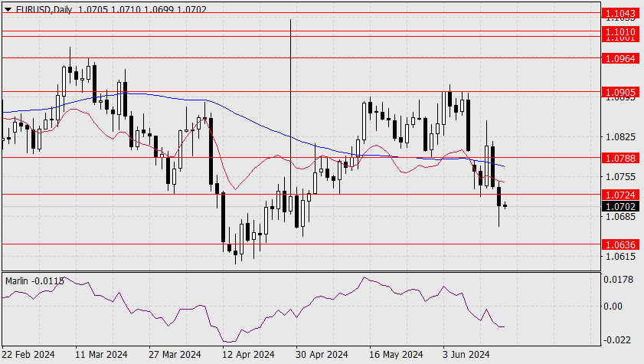Click the OHLC values 1.0705 1.0710 1.0699 1.0702
The width and height of the screenshot is (644, 364).
tap(142, 9)
